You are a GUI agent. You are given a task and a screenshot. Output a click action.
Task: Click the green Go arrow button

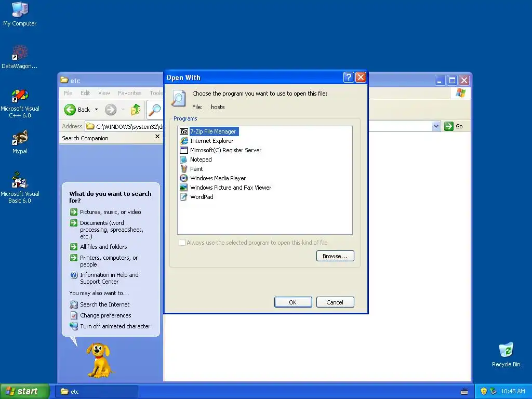[449, 126]
